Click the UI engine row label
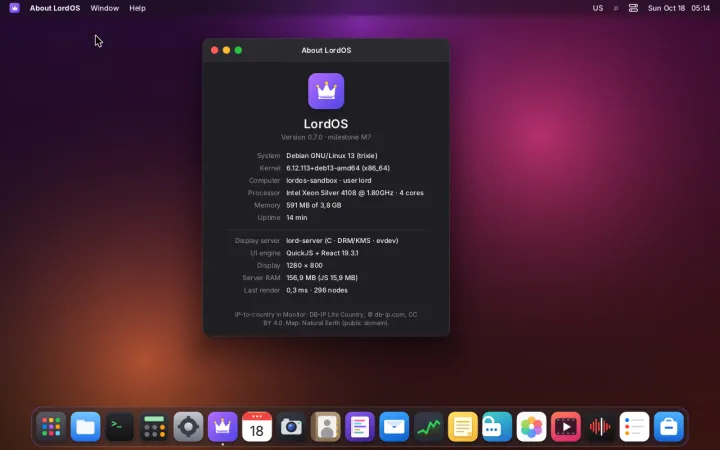 (x=265, y=253)
